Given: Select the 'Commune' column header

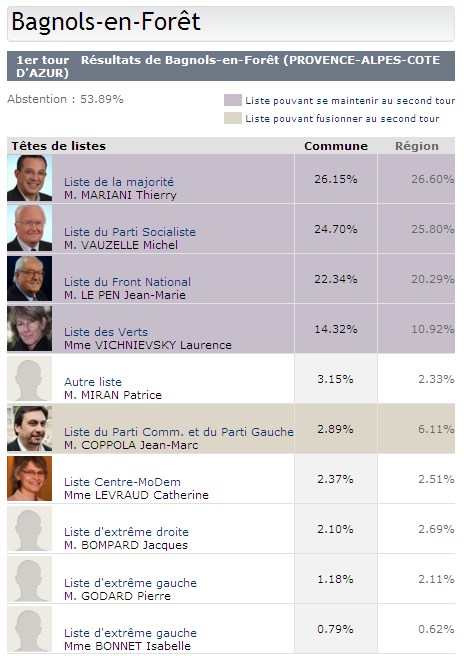Looking at the screenshot, I should click(336, 146).
